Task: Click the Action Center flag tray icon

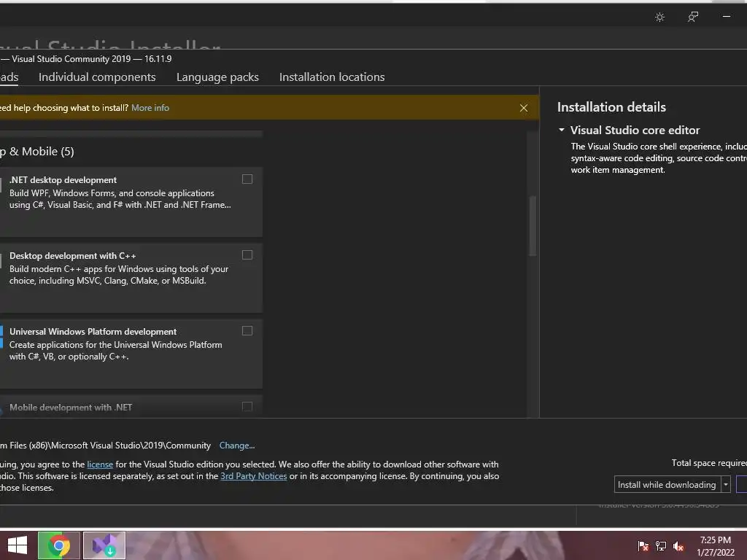Action: click(x=643, y=545)
